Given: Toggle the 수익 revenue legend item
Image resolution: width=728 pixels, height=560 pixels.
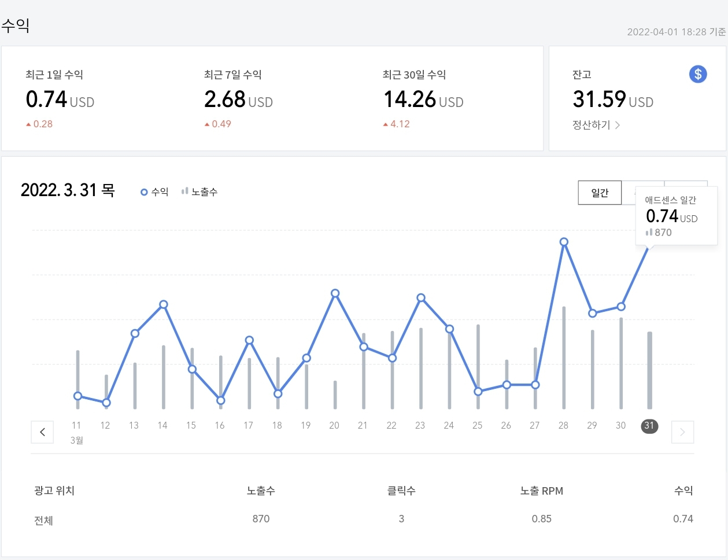Looking at the screenshot, I should [x=154, y=191].
